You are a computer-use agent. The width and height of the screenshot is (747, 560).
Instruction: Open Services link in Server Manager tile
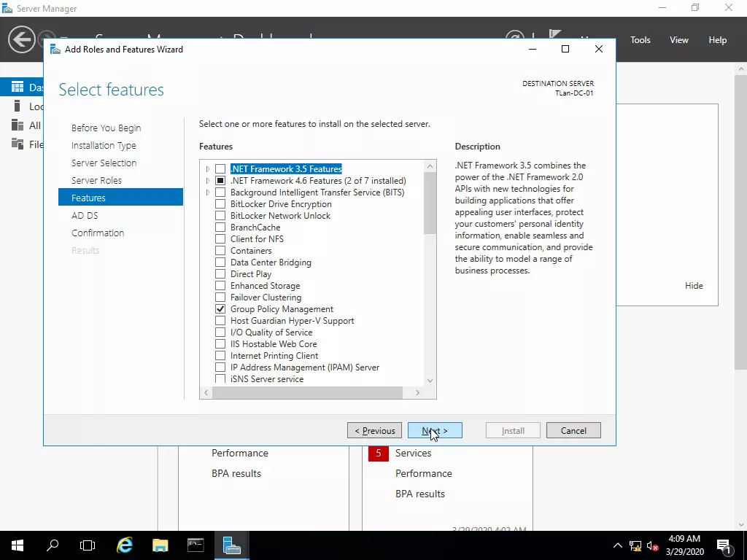pos(413,453)
